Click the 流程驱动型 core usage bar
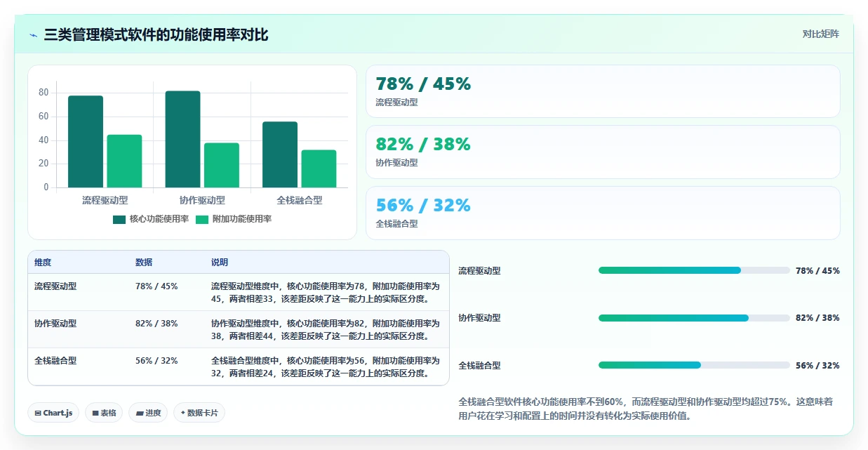 click(x=86, y=142)
